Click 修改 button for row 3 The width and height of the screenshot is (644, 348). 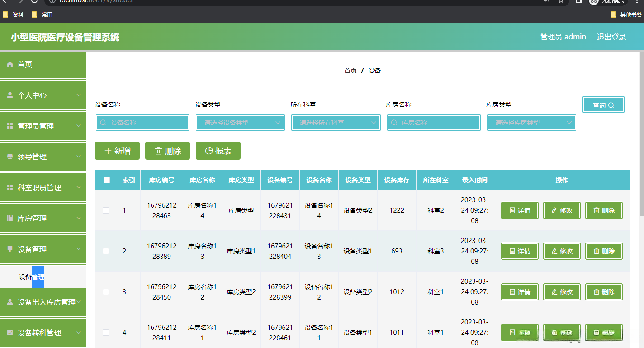[562, 292]
